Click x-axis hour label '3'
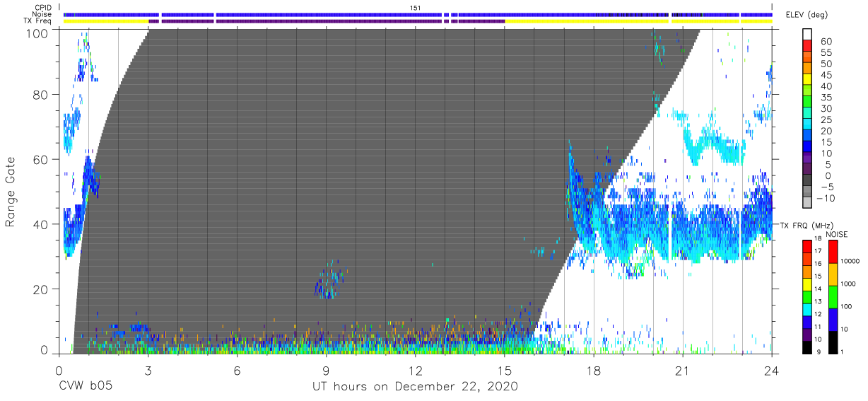The height and width of the screenshot is (401, 868). pyautogui.click(x=148, y=371)
